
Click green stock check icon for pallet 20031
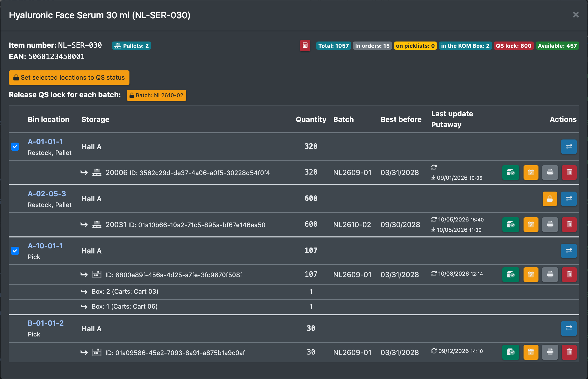[511, 225]
